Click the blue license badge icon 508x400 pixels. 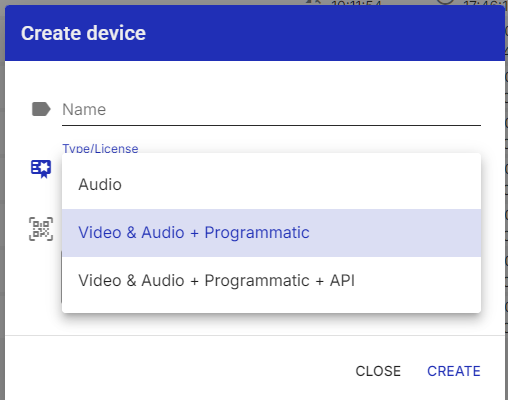(41, 169)
